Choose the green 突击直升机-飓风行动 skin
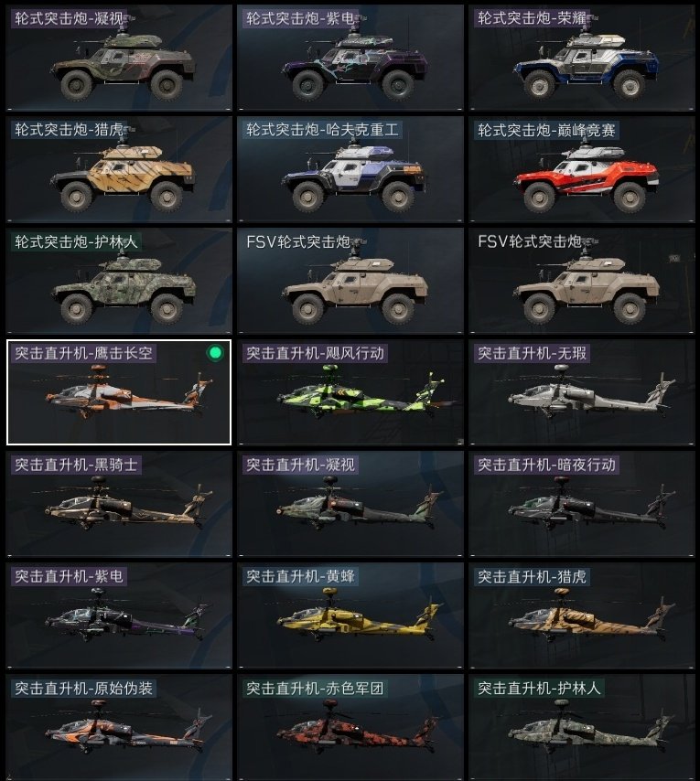Viewport: 700px width, 781px height. 350,392
